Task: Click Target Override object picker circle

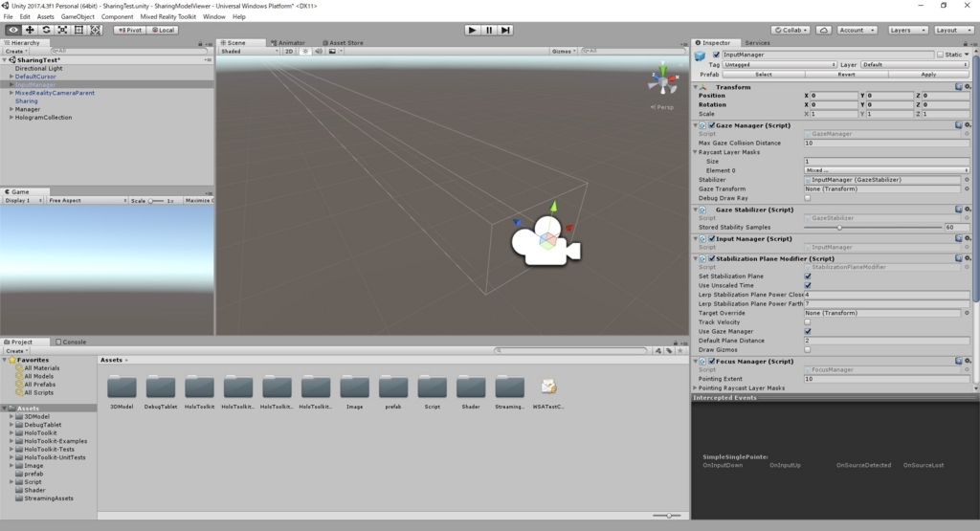Action: pos(967,313)
